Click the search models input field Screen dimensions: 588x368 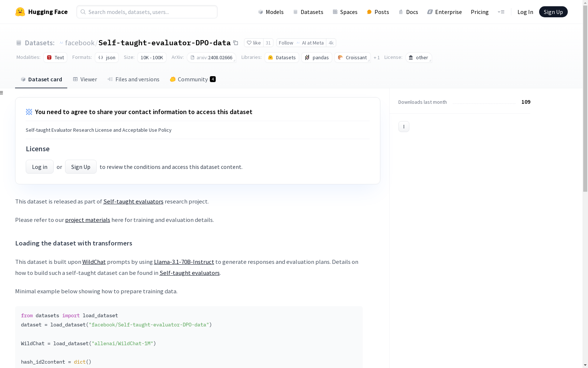pyautogui.click(x=147, y=12)
